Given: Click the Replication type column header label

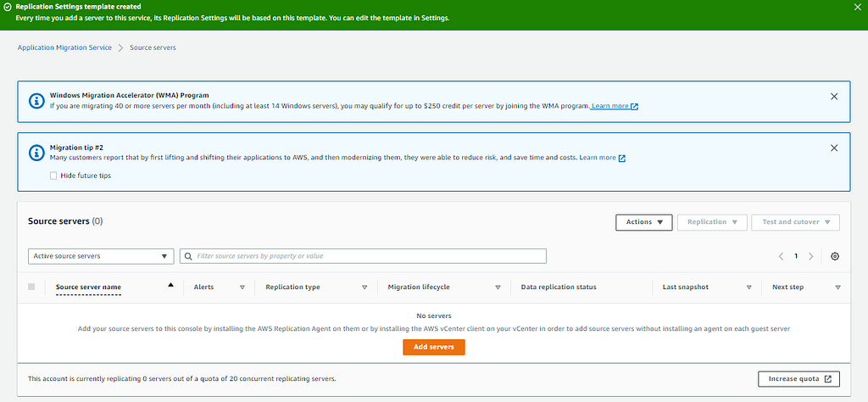Looking at the screenshot, I should (x=292, y=287).
